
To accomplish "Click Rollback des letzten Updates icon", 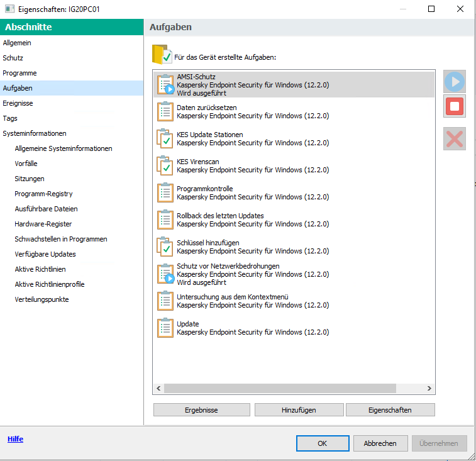I will (x=165, y=219).
